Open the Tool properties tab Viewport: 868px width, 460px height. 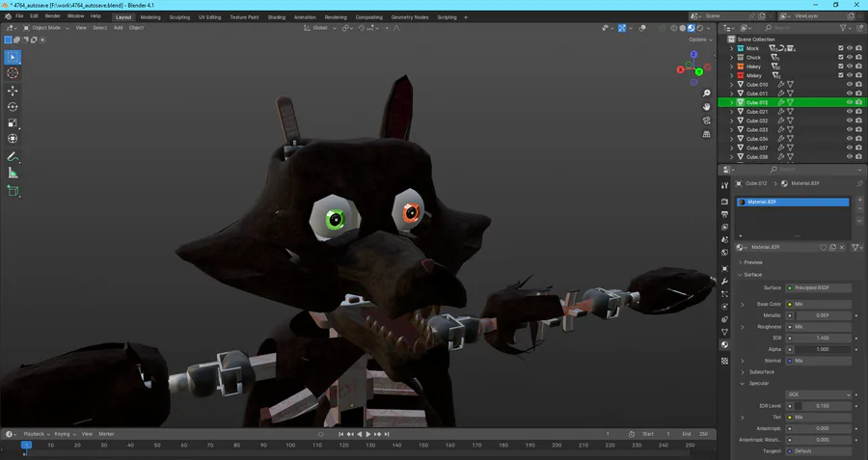[x=724, y=185]
